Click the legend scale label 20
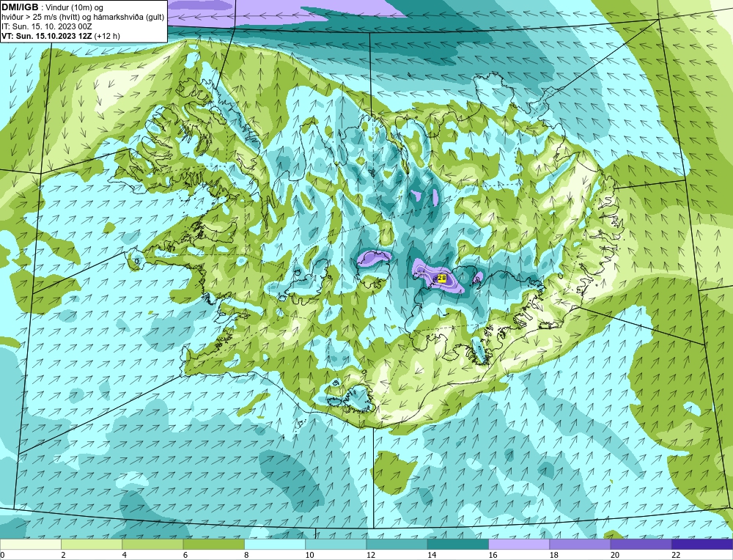Viewport: 733px width, 560px height. coord(615,555)
